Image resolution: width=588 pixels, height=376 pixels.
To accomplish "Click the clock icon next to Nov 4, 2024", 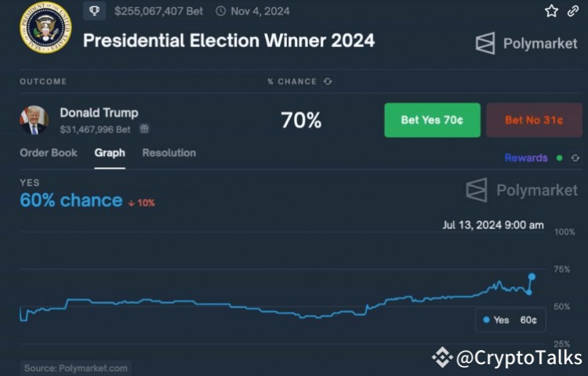I will [x=220, y=11].
